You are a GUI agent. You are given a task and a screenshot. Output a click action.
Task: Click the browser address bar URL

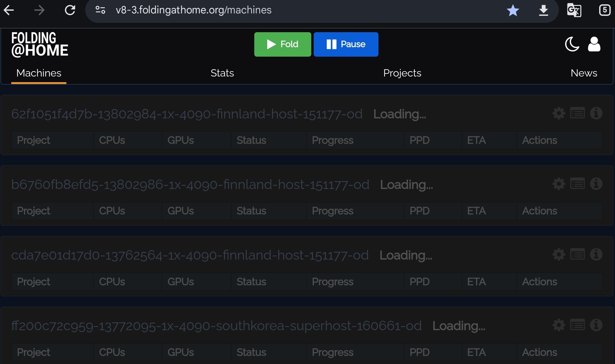194,10
